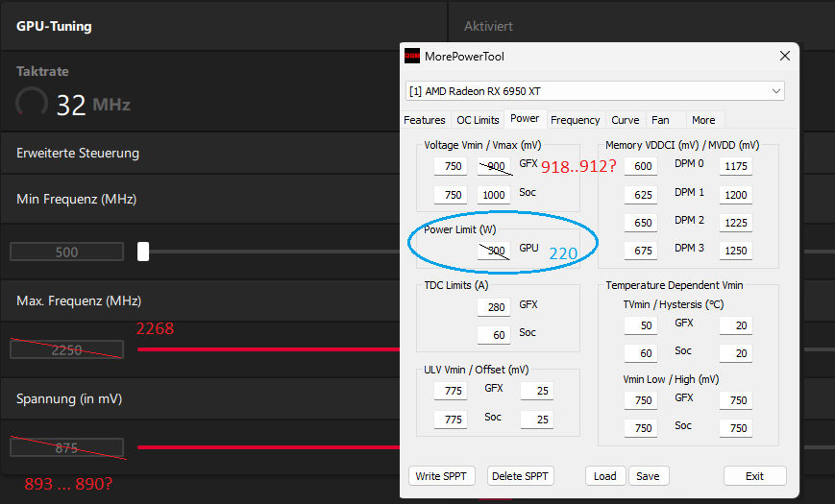The image size is (835, 504).
Task: Click the TVmin GFX field 50
Action: [641, 325]
